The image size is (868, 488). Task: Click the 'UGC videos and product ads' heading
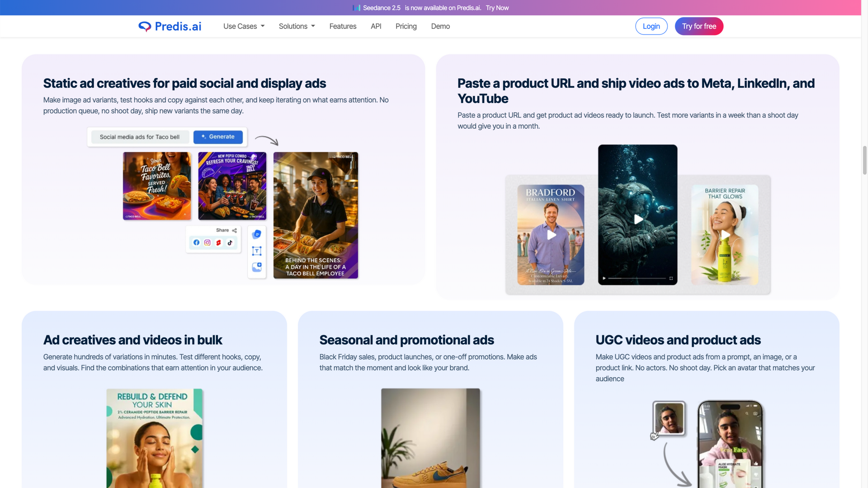678,340
